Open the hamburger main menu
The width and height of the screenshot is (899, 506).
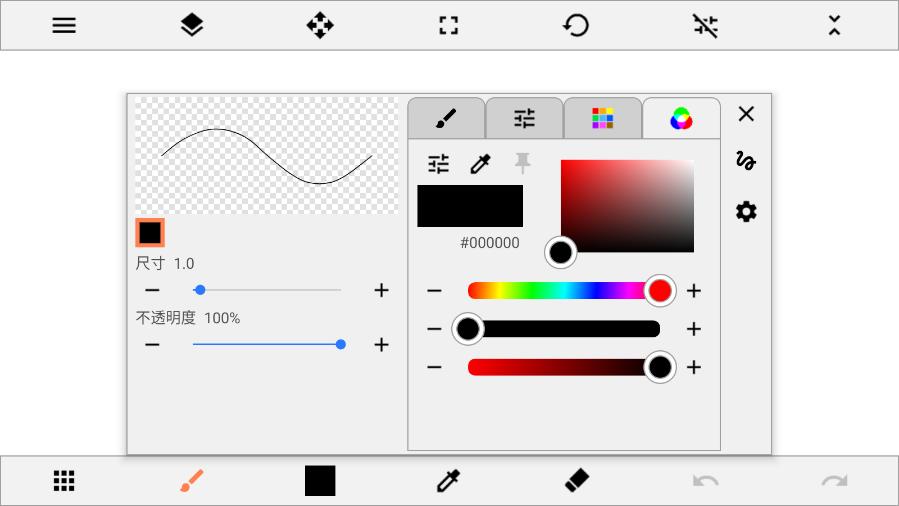click(x=64, y=26)
